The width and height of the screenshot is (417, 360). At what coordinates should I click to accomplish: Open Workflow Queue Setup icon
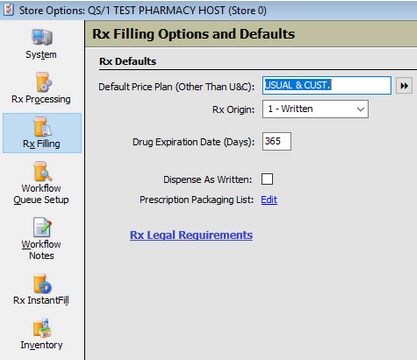[42, 171]
